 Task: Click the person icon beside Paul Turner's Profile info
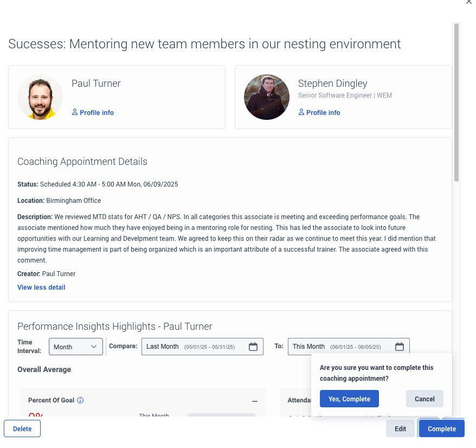point(75,112)
